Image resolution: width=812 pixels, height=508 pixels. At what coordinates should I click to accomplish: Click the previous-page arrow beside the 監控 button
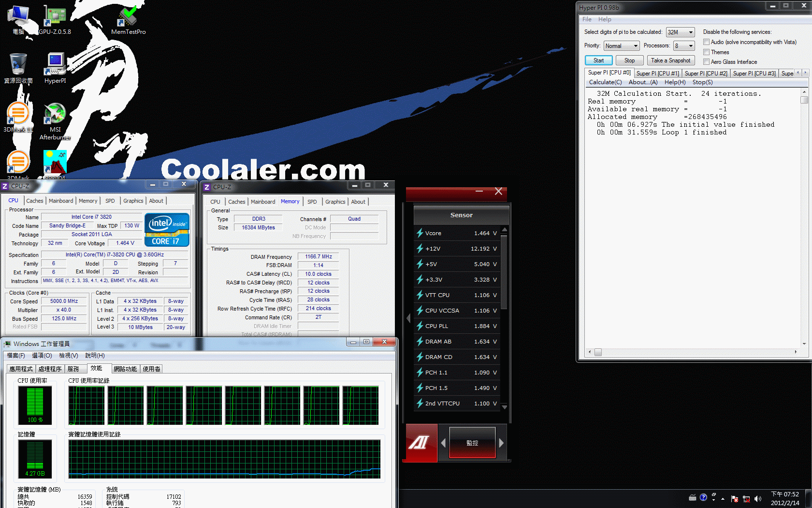(444, 443)
